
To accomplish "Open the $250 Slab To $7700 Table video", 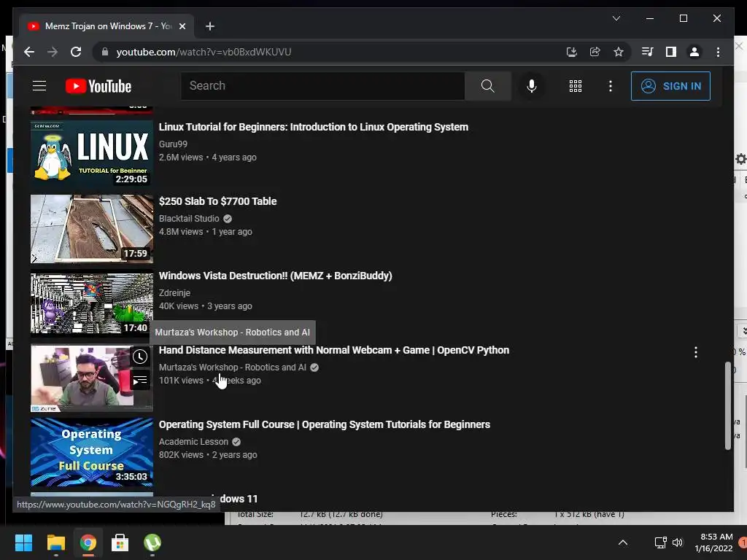I will click(x=217, y=201).
